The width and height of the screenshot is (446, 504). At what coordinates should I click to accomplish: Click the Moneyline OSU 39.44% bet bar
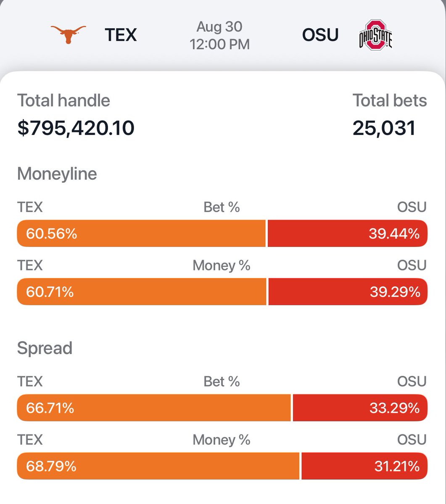click(347, 234)
